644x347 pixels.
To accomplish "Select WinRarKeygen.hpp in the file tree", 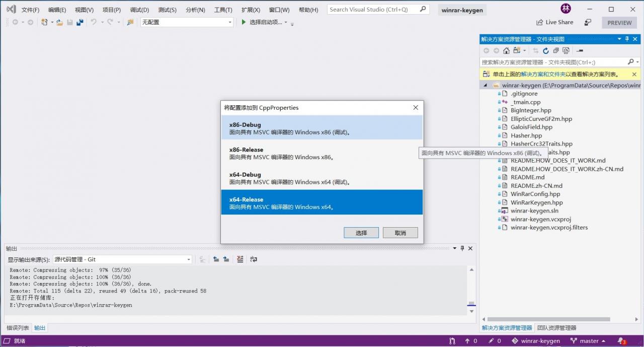I will (536, 202).
